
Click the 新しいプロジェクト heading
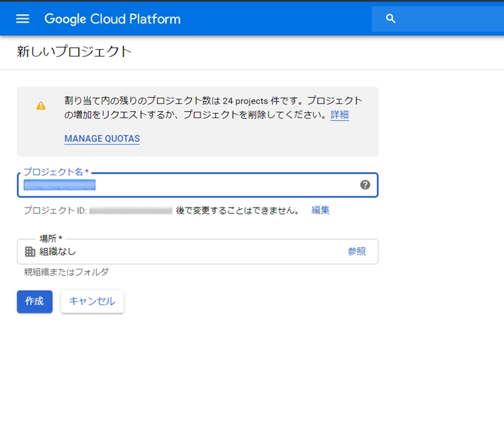click(74, 52)
